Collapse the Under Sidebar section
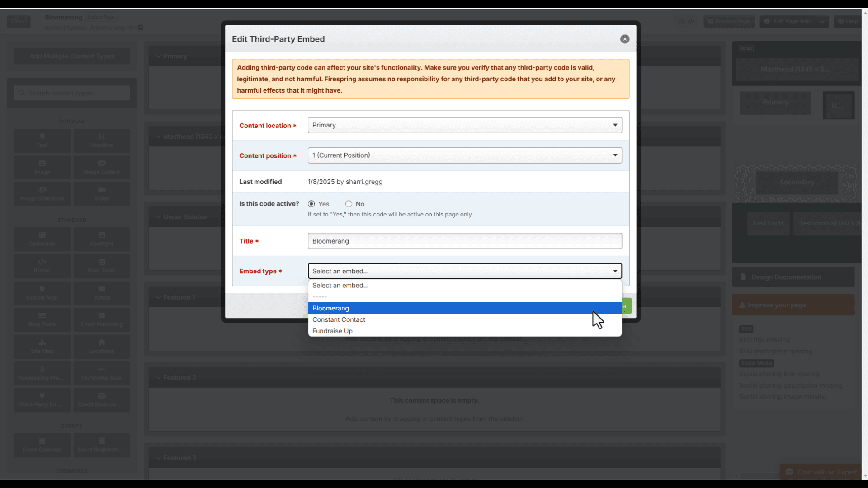 coord(159,217)
